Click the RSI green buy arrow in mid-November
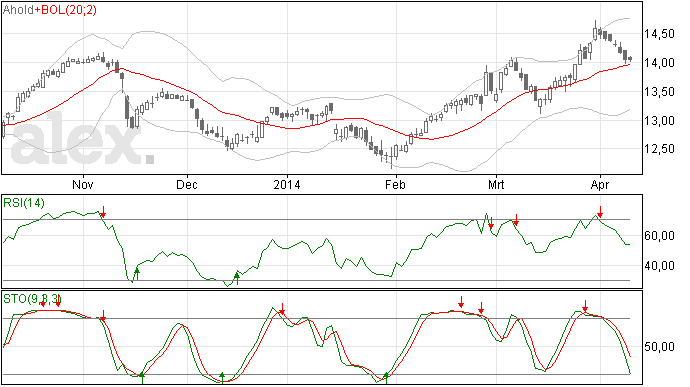This screenshot has width=690, height=387. pos(137,274)
